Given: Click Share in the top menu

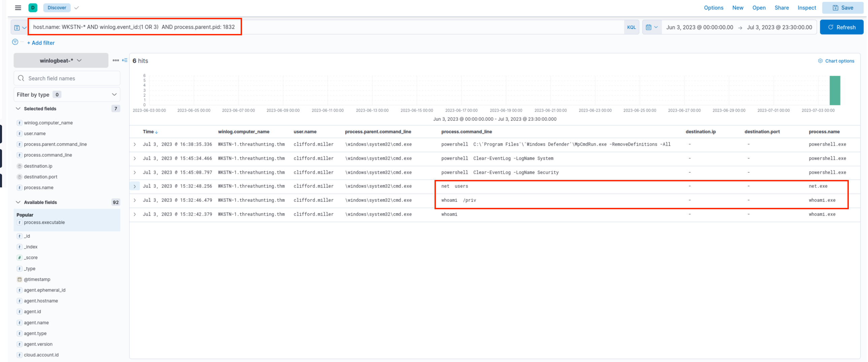Looking at the screenshot, I should click(782, 8).
